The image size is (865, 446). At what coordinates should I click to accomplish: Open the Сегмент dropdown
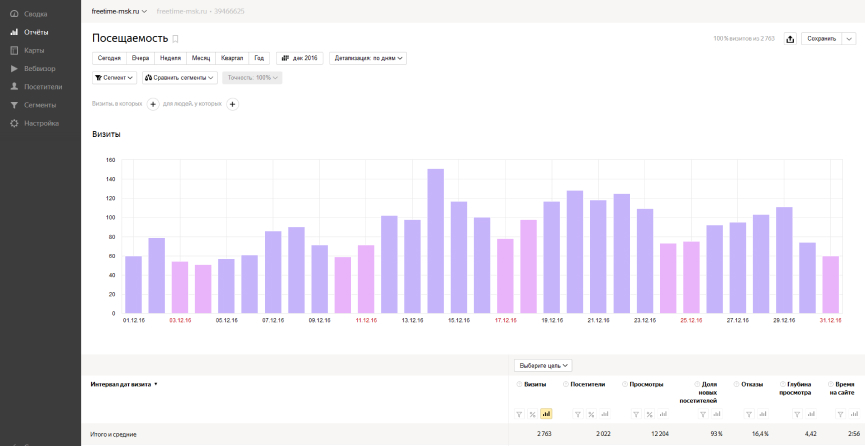114,78
